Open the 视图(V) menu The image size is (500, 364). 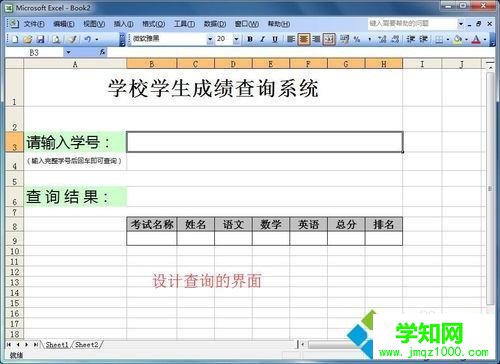(x=94, y=24)
